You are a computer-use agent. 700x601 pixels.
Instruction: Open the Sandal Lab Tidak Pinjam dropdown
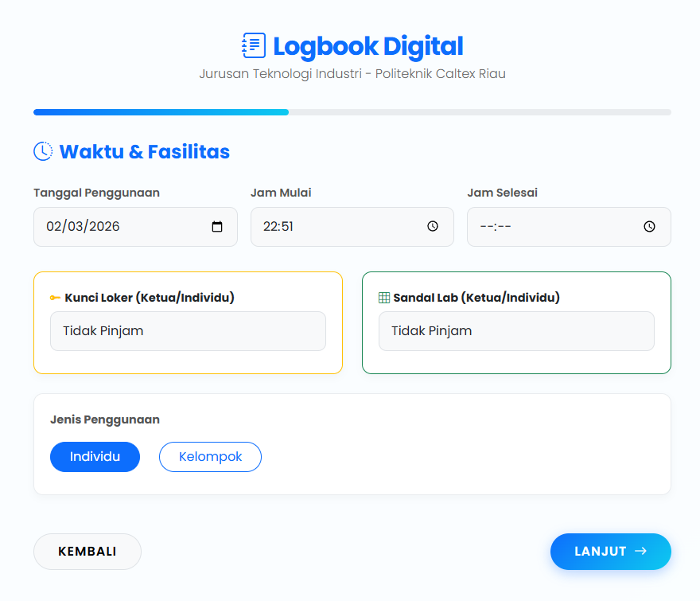point(516,330)
